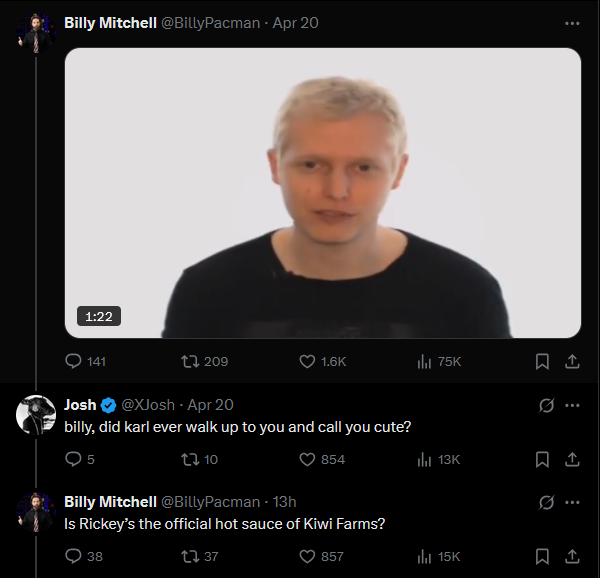Share the hot sauce tweet
This screenshot has width=600, height=578.
(x=572, y=556)
